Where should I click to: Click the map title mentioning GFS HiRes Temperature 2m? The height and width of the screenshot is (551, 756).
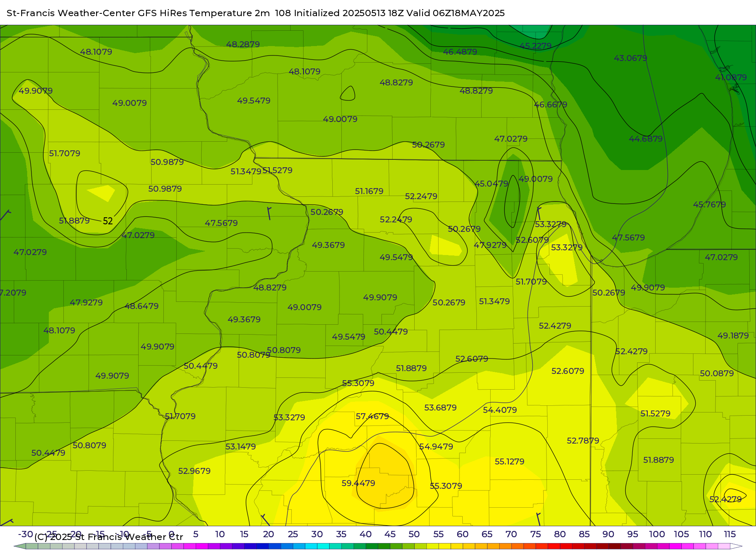(x=256, y=13)
